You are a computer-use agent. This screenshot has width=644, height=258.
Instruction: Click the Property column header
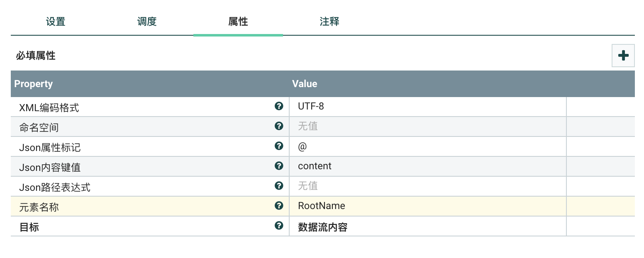pyautogui.click(x=34, y=84)
